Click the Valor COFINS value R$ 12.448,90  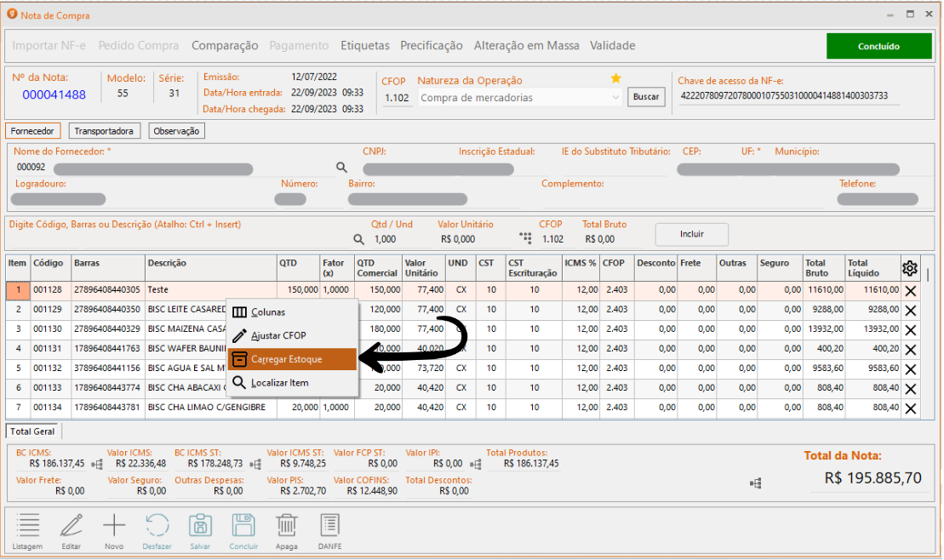coord(372,491)
